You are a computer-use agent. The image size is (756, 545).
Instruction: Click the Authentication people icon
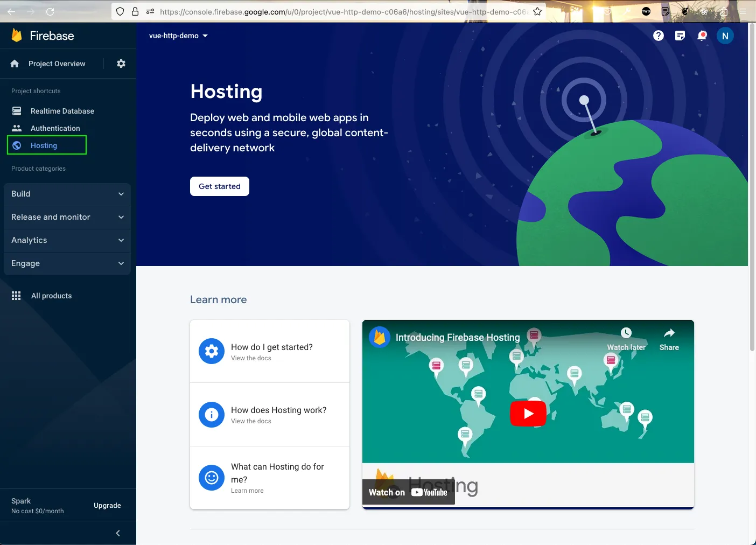17,128
